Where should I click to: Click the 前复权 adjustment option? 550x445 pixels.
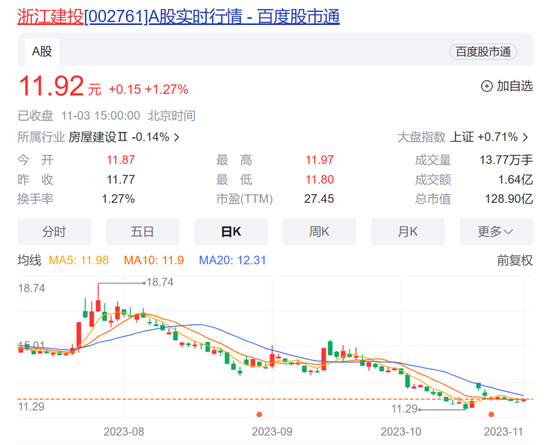pyautogui.click(x=515, y=260)
